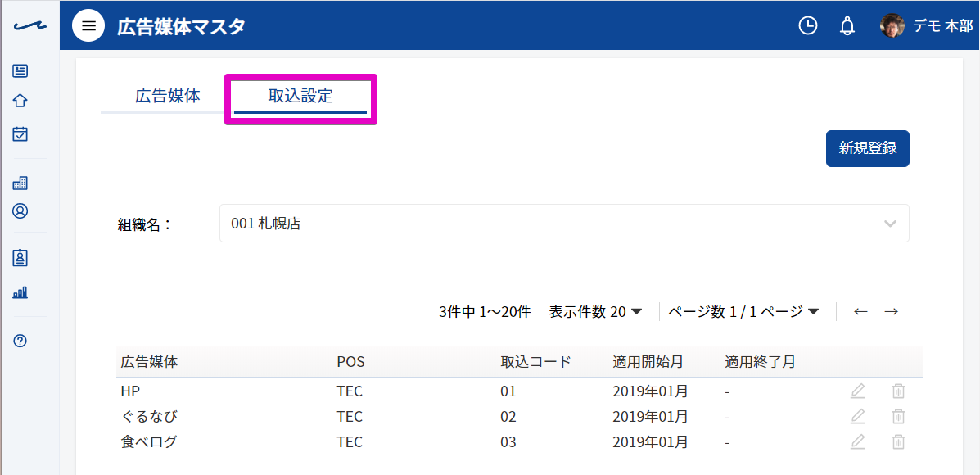This screenshot has height=475, width=980.
Task: Delete the ぐるなび row with the trash icon
Action: 898,416
